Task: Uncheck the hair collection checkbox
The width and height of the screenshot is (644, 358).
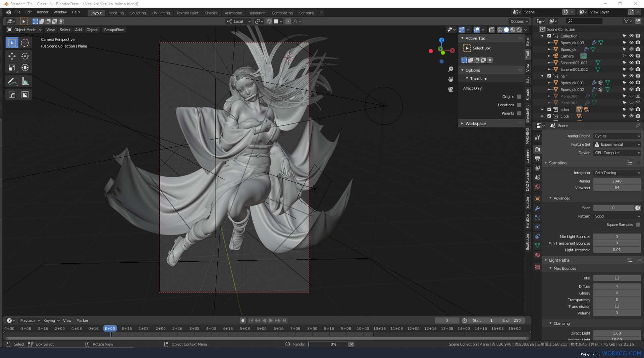Action: click(x=549, y=76)
